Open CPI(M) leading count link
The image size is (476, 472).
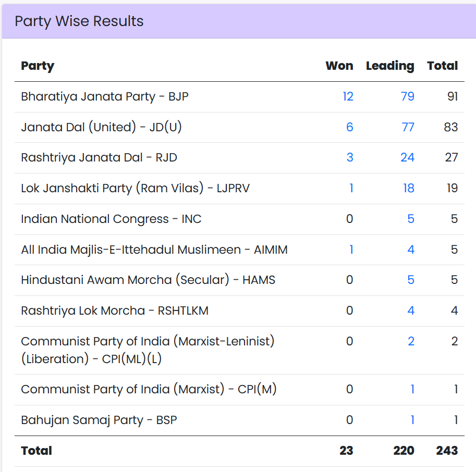(x=412, y=389)
